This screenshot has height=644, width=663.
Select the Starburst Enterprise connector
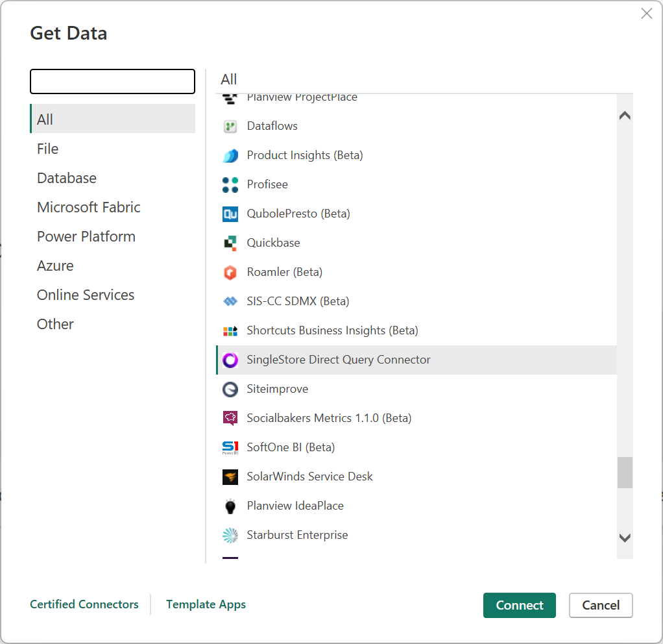click(x=297, y=535)
